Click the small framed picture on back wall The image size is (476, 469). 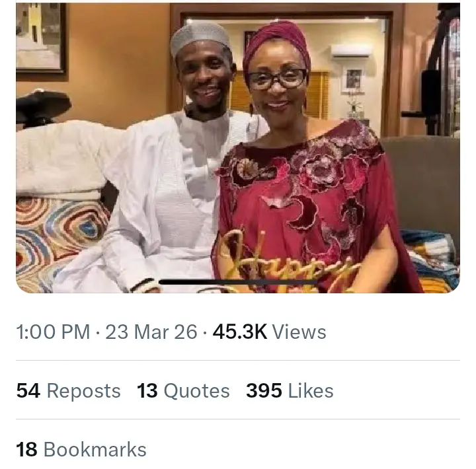[x=352, y=79]
